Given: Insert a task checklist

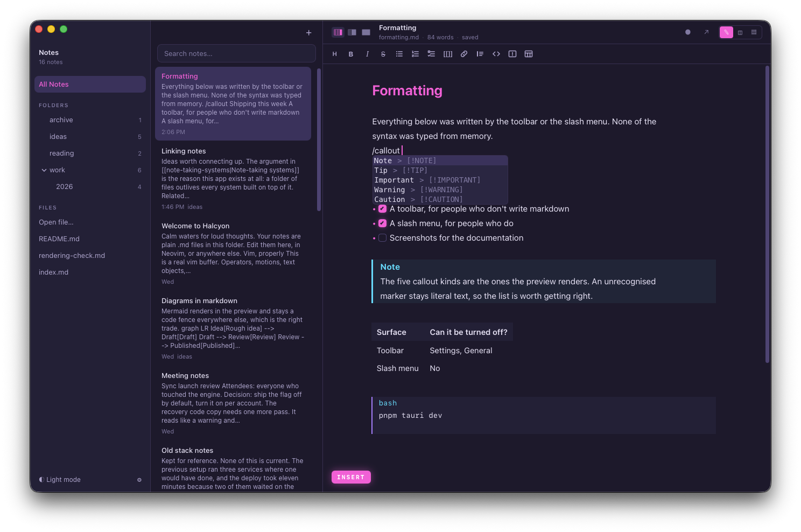Looking at the screenshot, I should 432,54.
